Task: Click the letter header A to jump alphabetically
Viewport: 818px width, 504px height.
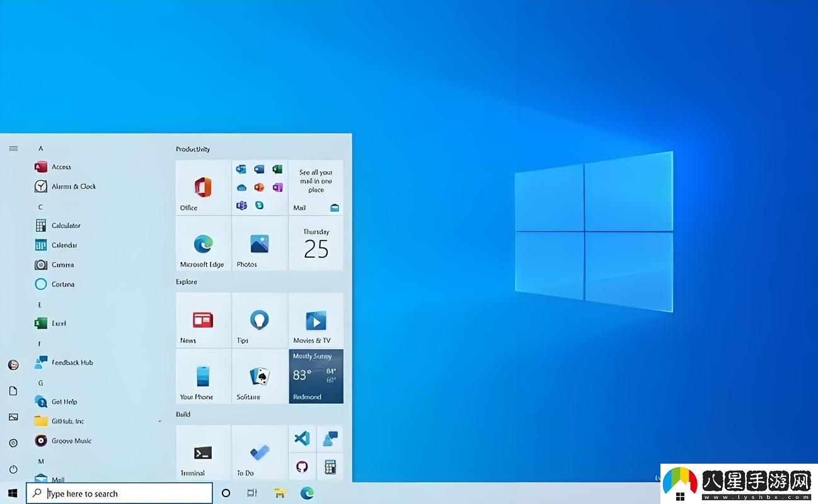Action: tap(40, 148)
